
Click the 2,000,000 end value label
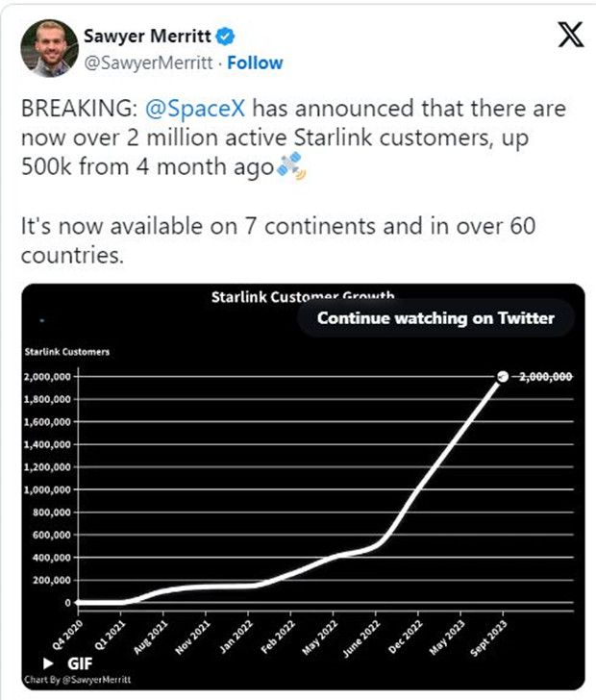coord(546,377)
